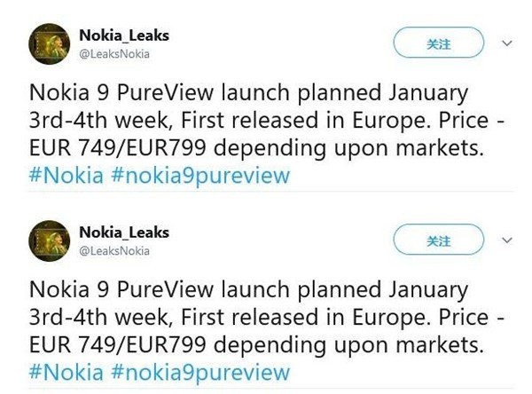Click top tweet's "3rd-4th week" text line
The image size is (532, 394).
click(x=266, y=120)
